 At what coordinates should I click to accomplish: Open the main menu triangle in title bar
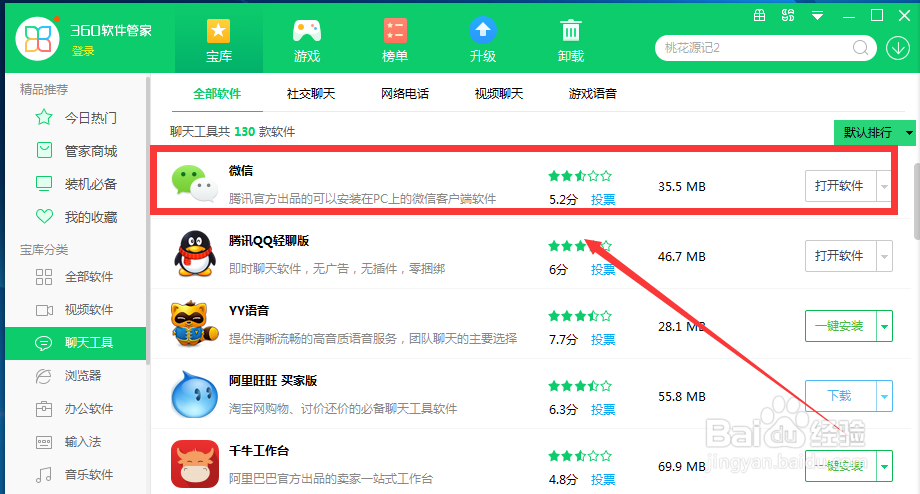817,16
